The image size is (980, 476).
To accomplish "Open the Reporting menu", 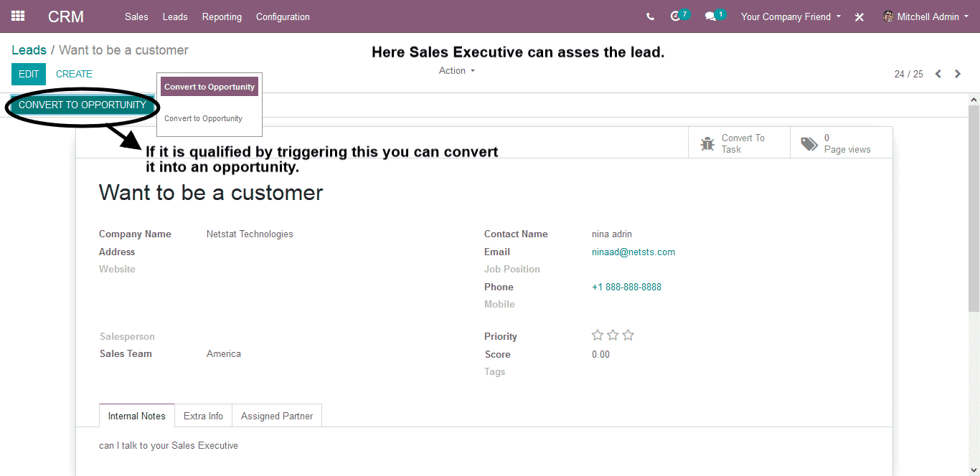I will click(222, 16).
